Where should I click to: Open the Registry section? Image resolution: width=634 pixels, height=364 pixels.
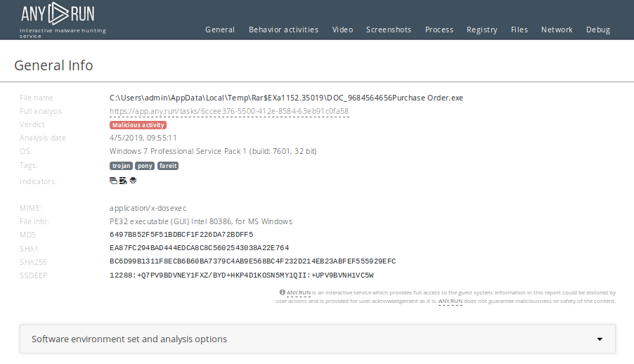pyautogui.click(x=481, y=30)
